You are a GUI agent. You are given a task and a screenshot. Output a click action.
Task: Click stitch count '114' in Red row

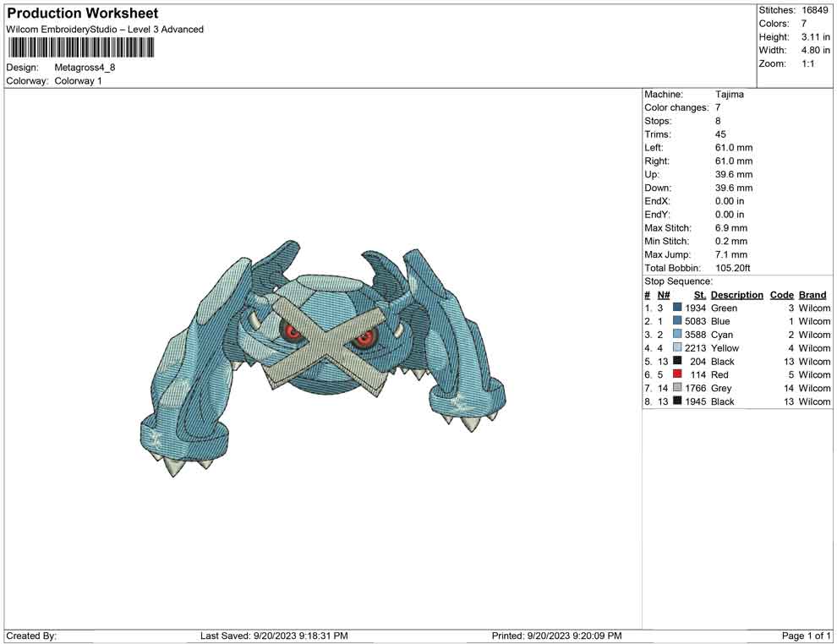click(x=698, y=374)
